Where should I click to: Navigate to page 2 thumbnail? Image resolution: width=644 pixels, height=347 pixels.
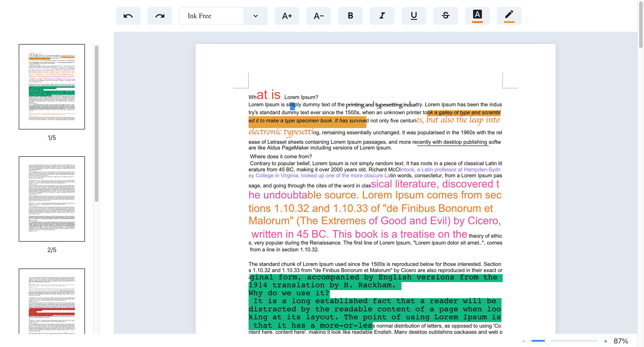click(x=52, y=199)
